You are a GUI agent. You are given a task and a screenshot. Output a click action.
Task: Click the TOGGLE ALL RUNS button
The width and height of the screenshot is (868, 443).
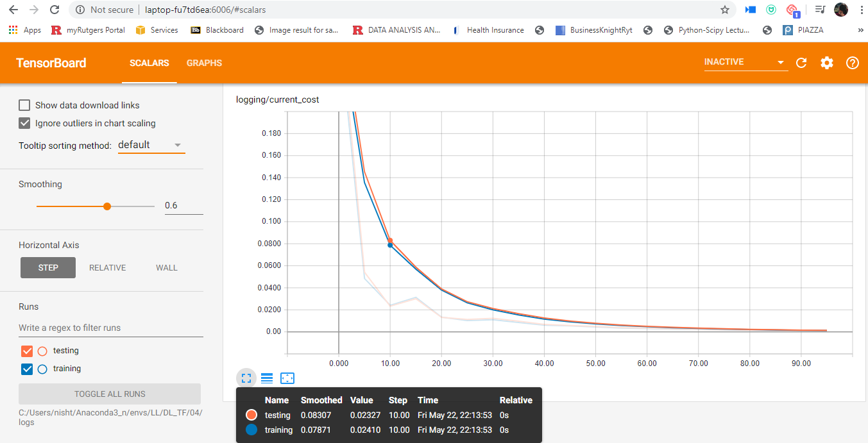point(109,394)
